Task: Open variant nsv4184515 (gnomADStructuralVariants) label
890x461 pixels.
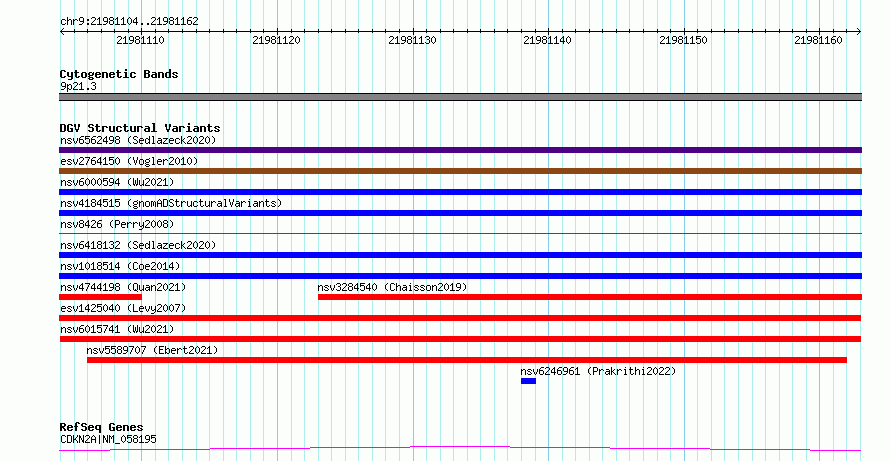Action: [x=171, y=203]
